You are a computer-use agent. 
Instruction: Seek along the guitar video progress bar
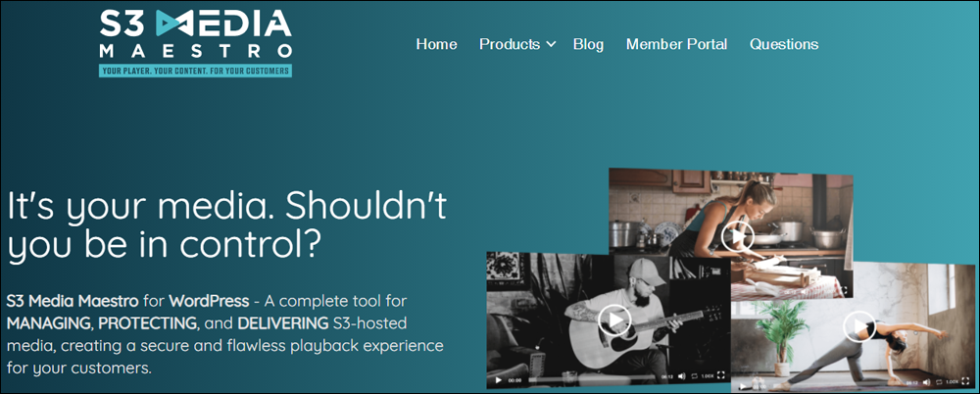click(591, 379)
